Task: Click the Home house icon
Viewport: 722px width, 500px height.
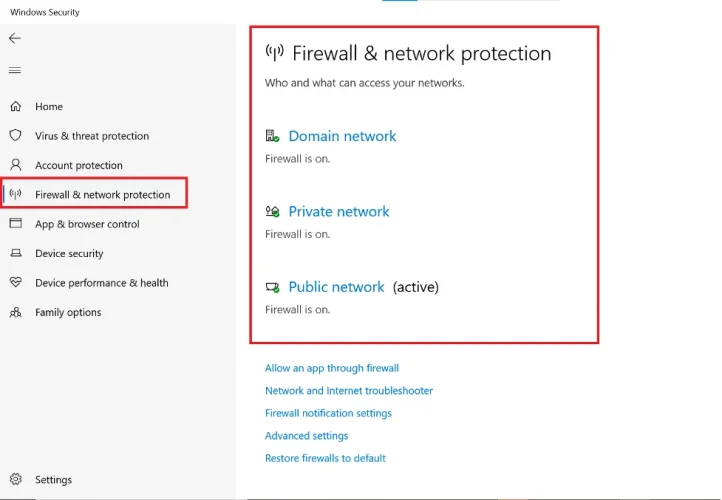Action: pyautogui.click(x=15, y=106)
